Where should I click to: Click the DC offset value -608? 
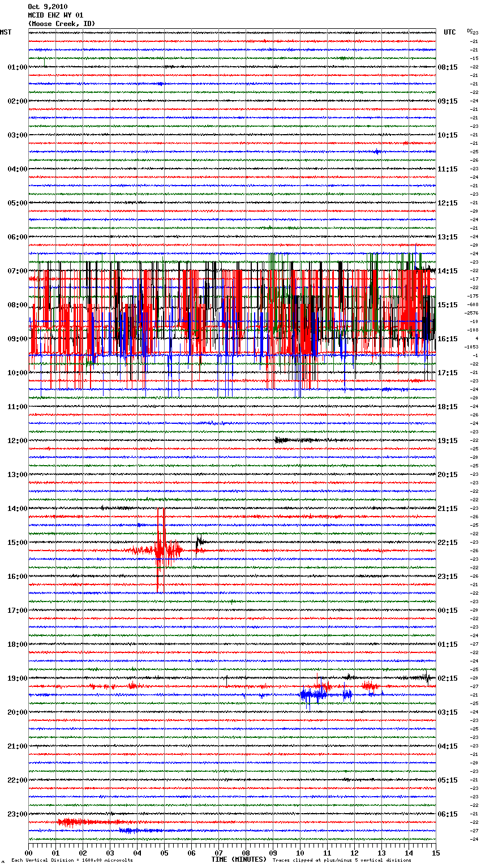pyautogui.click(x=473, y=304)
